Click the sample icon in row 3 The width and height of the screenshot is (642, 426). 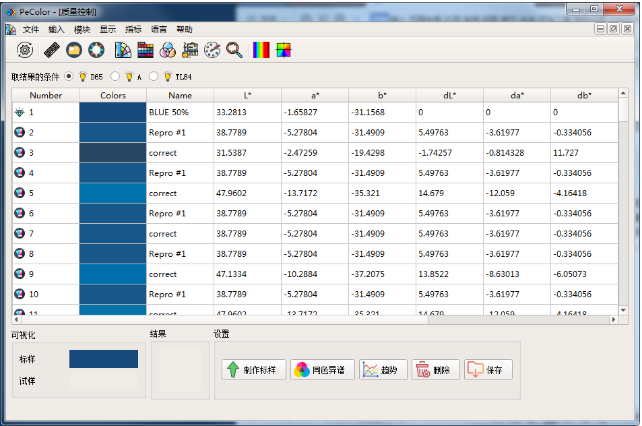[19, 152]
